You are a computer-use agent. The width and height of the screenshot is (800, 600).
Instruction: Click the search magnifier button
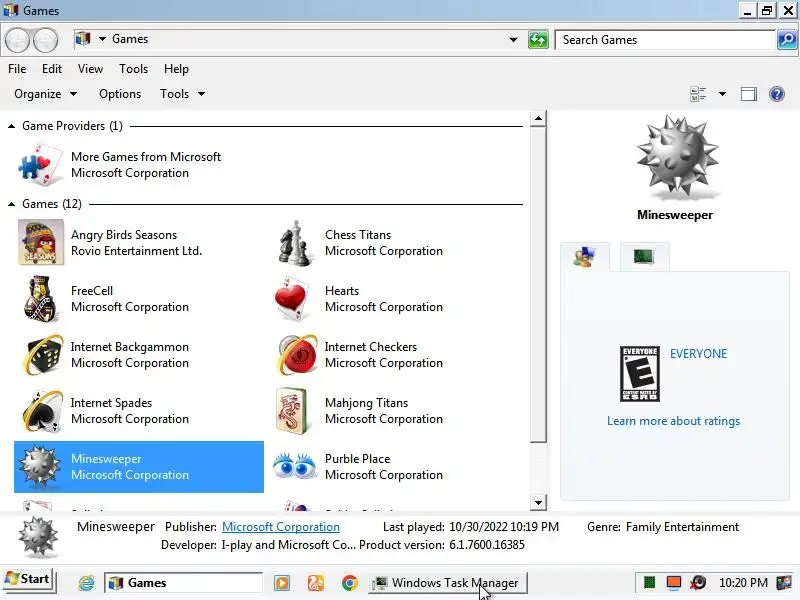tap(787, 40)
